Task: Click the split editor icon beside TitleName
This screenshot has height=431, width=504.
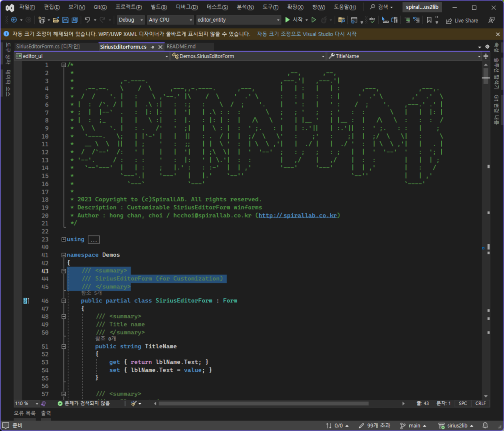Action: point(486,56)
